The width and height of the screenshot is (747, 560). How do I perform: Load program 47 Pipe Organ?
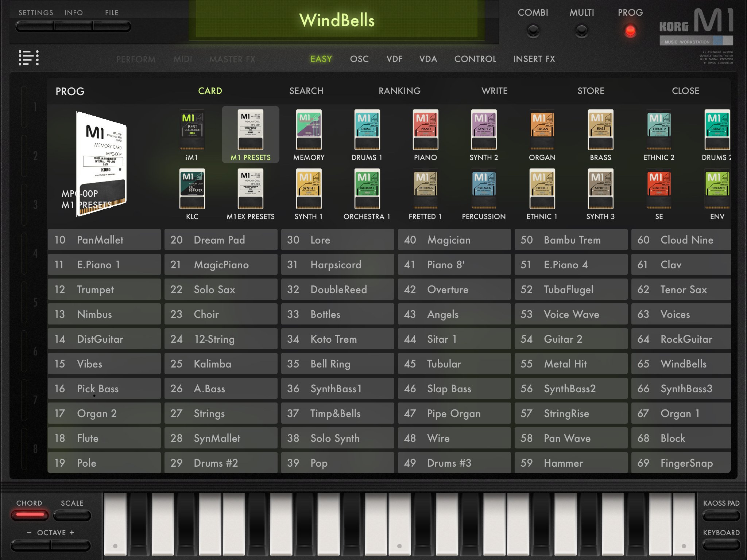point(454,413)
